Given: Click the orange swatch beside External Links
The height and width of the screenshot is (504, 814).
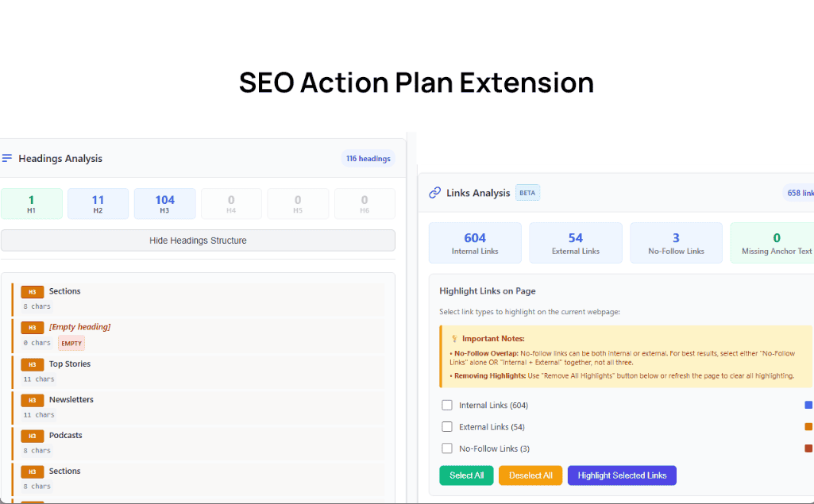Looking at the screenshot, I should coord(807,426).
